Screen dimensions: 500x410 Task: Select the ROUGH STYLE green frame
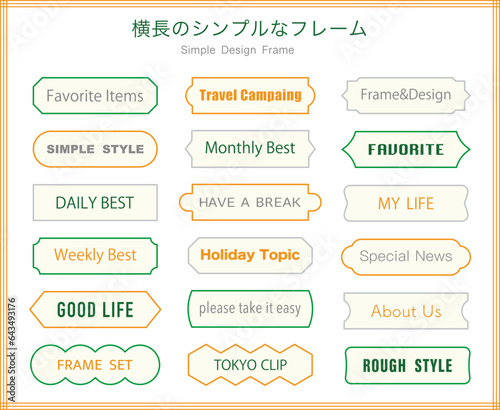click(x=407, y=365)
